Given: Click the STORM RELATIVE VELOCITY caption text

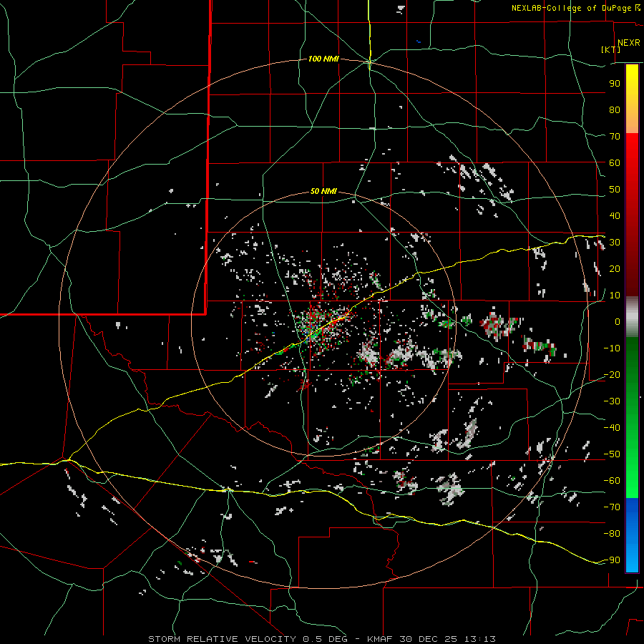Looking at the screenshot, I should [x=222, y=639].
